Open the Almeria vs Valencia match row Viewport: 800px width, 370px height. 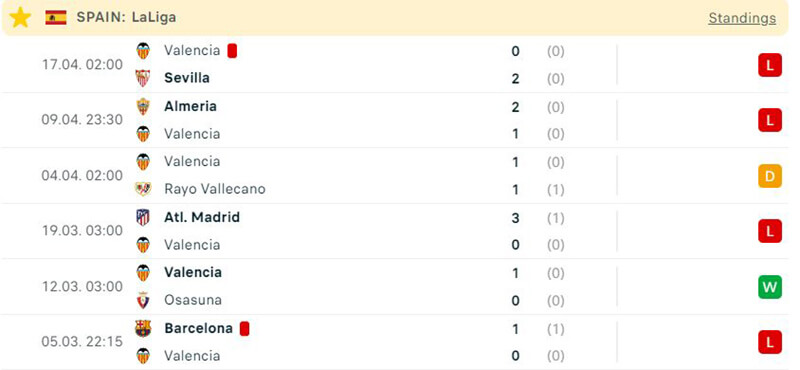(400, 120)
